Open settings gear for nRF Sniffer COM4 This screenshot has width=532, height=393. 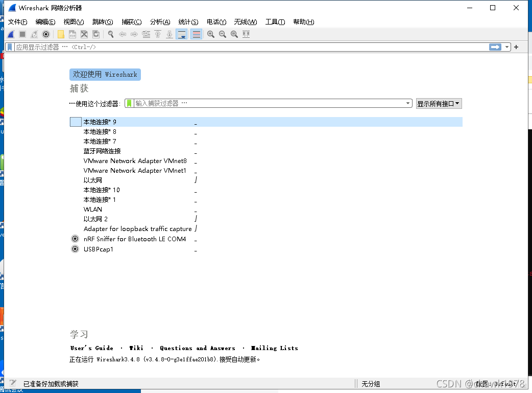pyautogui.click(x=75, y=239)
